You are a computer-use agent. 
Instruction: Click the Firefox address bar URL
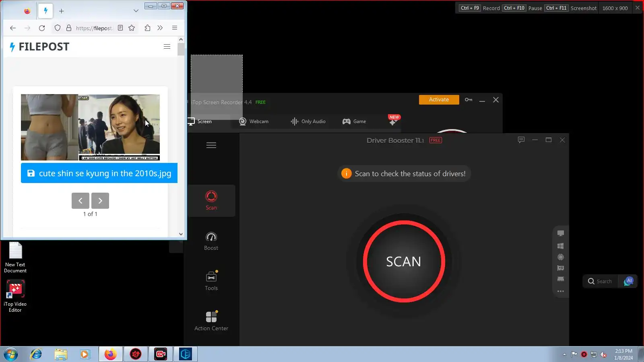click(x=94, y=28)
